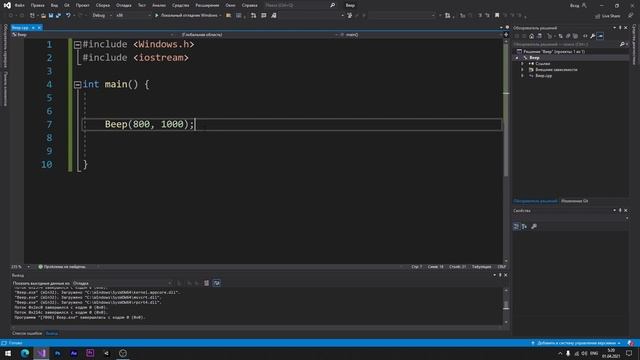The height and width of the screenshot is (360, 640).
Task: Click the Premiere Pro taskbar icon
Action: [x=90, y=353]
